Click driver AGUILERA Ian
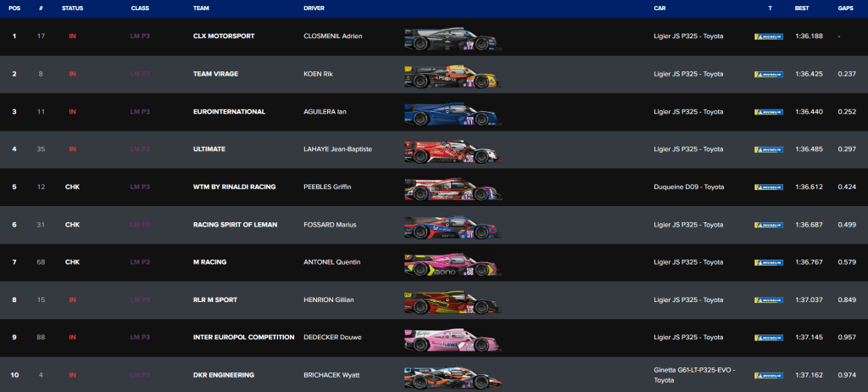Viewport: 868px width, 392px height. click(325, 111)
